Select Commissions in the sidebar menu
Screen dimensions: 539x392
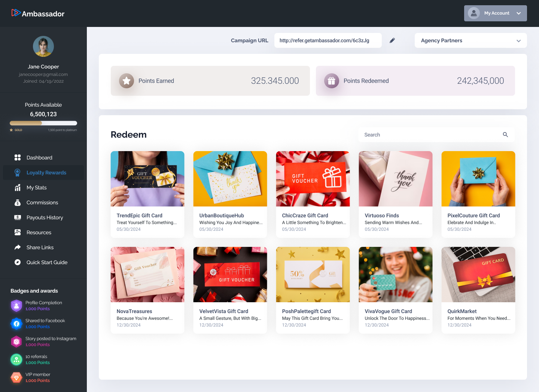point(42,202)
